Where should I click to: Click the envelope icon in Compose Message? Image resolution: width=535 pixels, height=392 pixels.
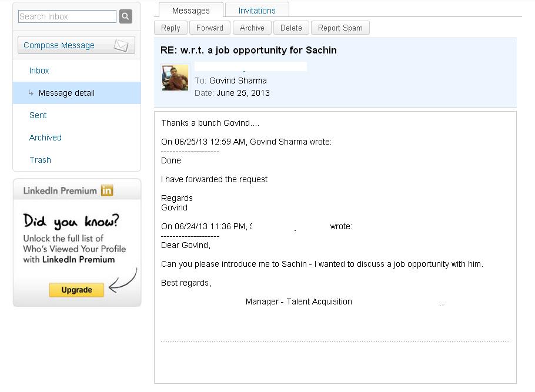[x=121, y=45]
